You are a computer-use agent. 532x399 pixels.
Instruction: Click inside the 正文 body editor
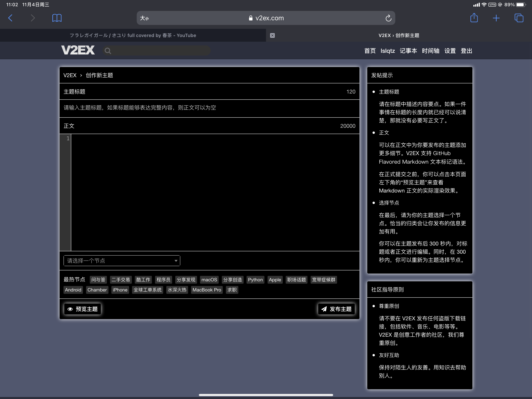coord(215,192)
